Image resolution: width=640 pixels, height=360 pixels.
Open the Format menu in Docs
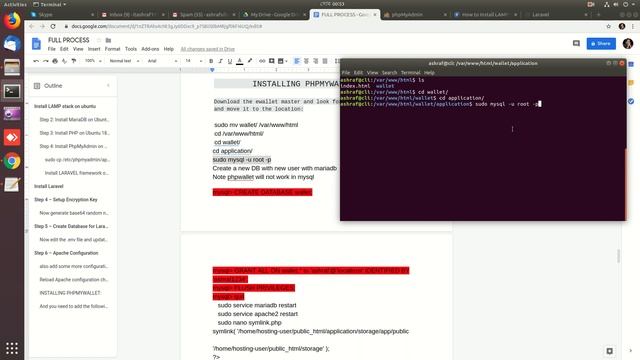click(112, 49)
